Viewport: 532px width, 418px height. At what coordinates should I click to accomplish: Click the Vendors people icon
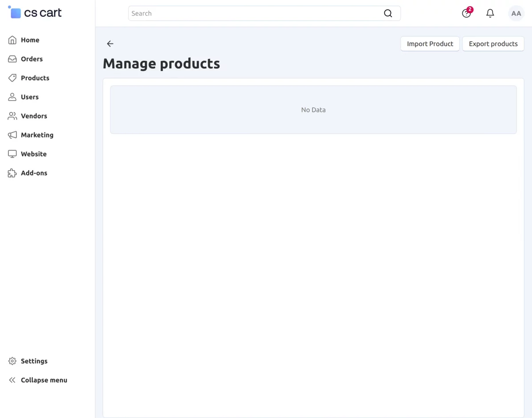(12, 116)
